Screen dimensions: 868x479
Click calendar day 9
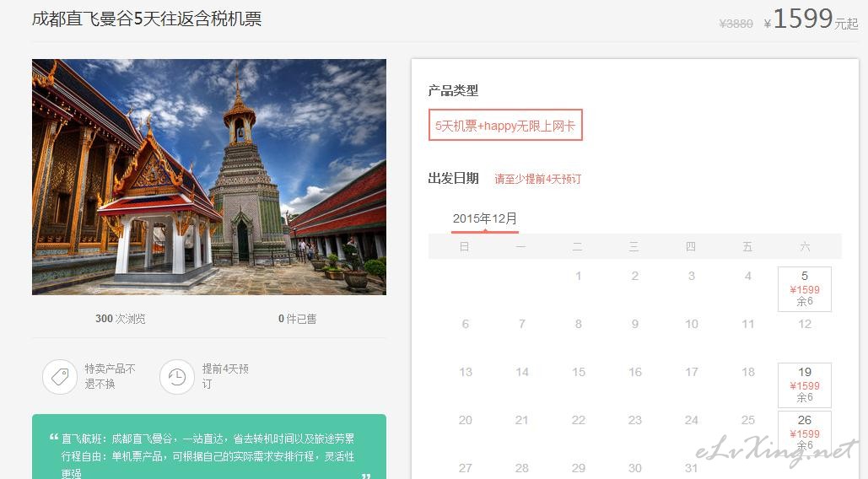click(635, 324)
